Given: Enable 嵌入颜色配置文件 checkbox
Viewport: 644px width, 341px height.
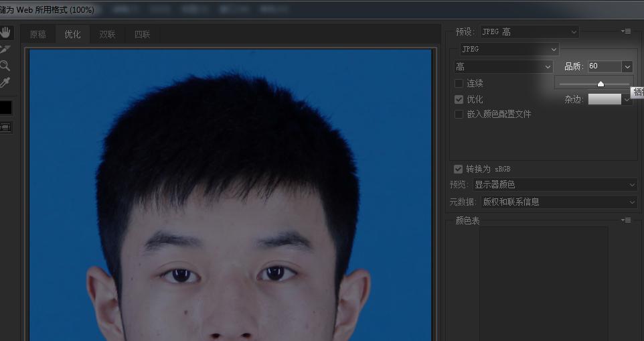Looking at the screenshot, I should [x=459, y=114].
